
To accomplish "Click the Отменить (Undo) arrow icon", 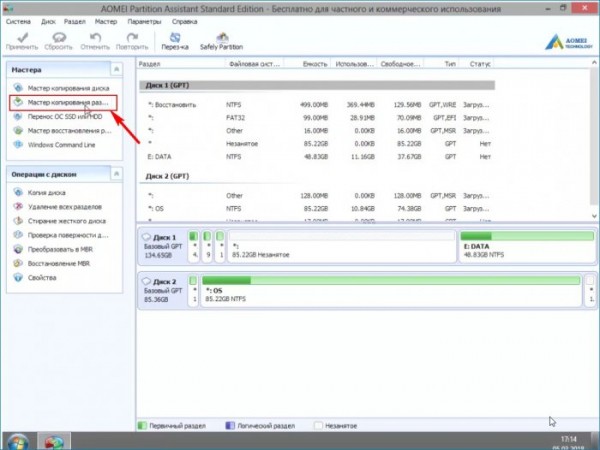I will 95,37.
